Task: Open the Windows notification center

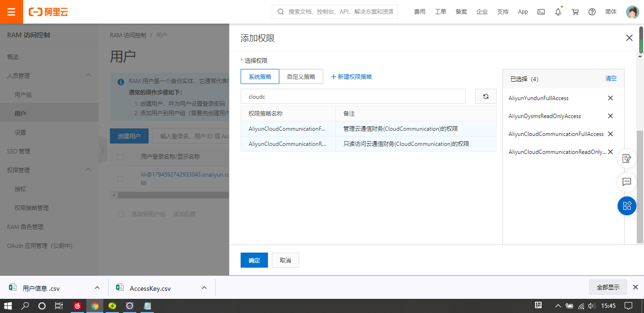Action: click(628, 306)
